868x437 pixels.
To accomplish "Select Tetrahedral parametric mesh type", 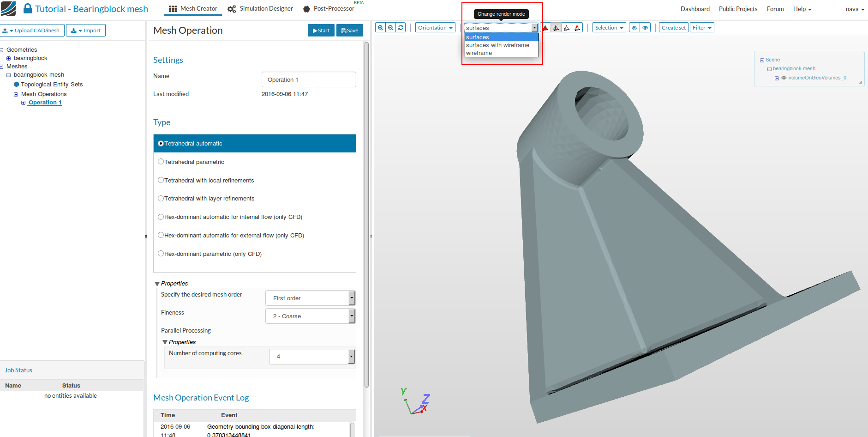I will pos(161,162).
